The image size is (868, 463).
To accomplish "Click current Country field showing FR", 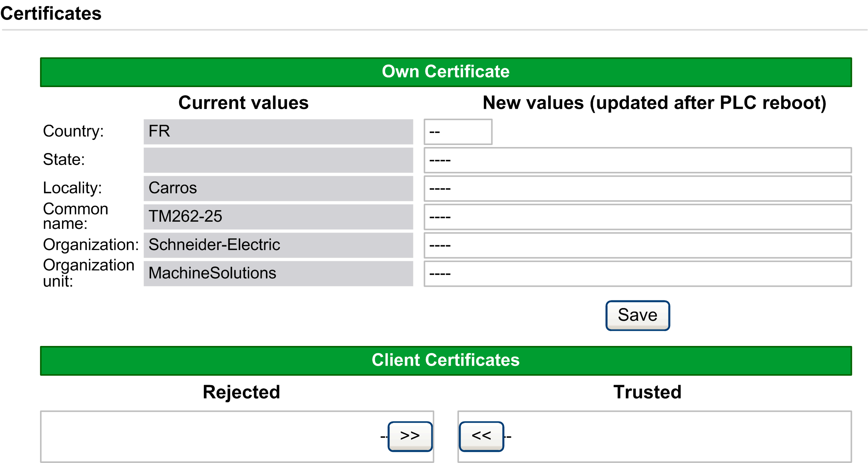I will 278,131.
